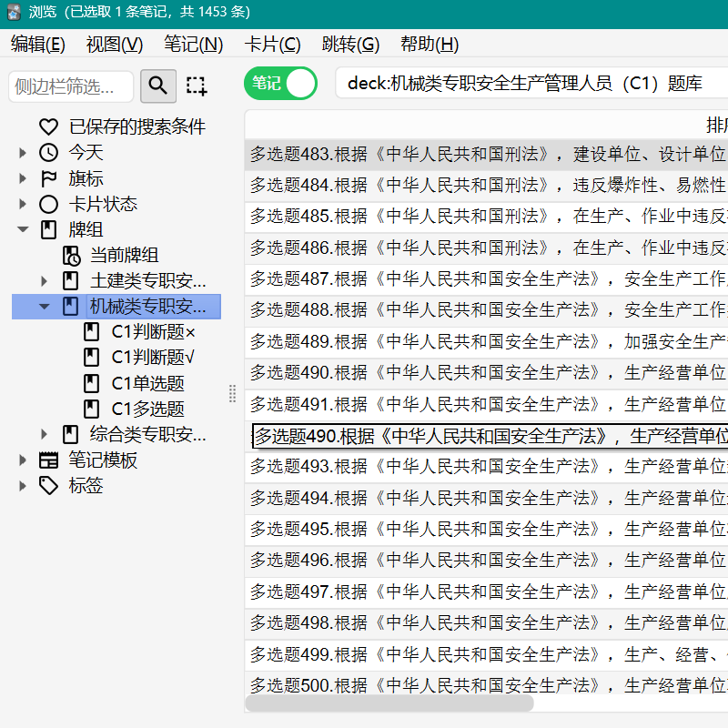The width and height of the screenshot is (728, 728).
Task: Toggle the 笔记/卡片 mode switch
Action: click(280, 84)
